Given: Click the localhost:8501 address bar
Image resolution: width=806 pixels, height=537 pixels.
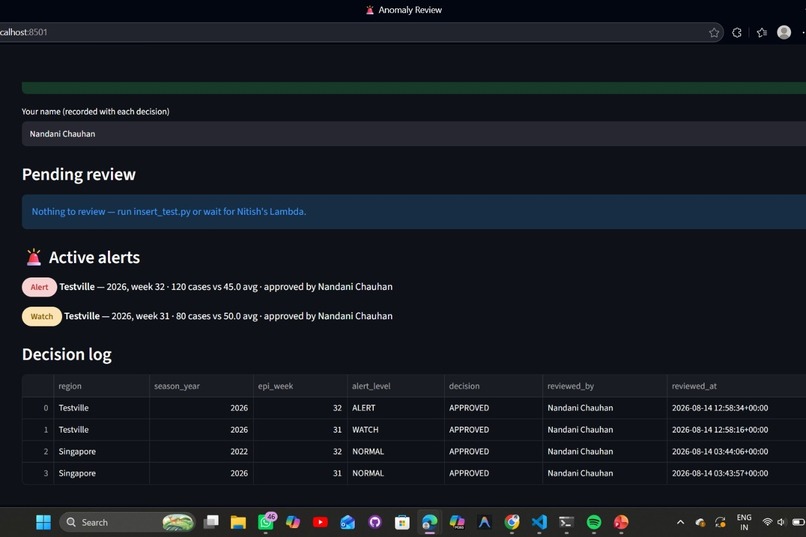Looking at the screenshot, I should coord(360,32).
